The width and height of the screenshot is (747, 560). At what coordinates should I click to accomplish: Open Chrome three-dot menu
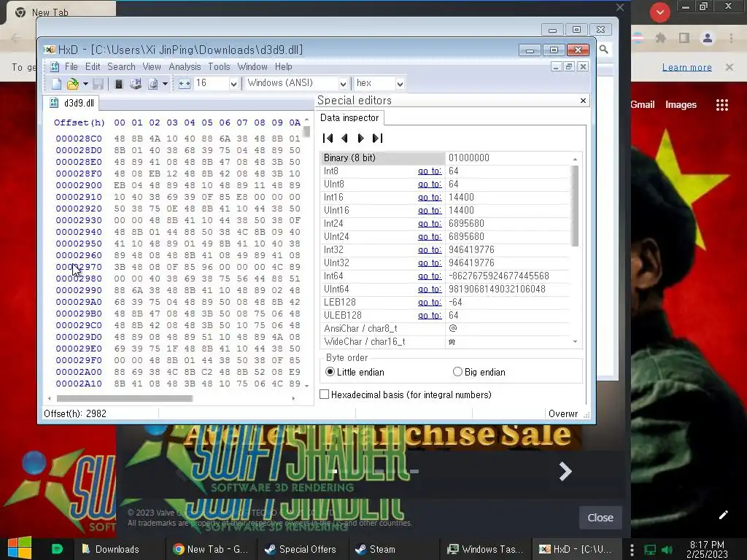(x=731, y=38)
